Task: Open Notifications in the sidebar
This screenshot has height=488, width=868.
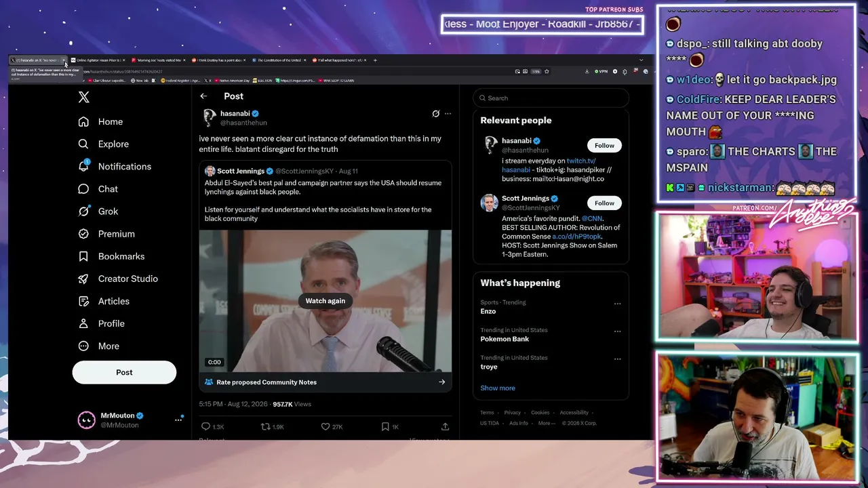Action: 115,167
